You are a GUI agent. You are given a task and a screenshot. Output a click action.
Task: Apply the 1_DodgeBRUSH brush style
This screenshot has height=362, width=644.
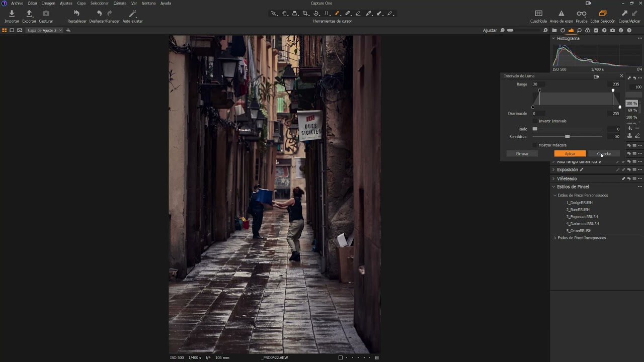[x=579, y=203]
